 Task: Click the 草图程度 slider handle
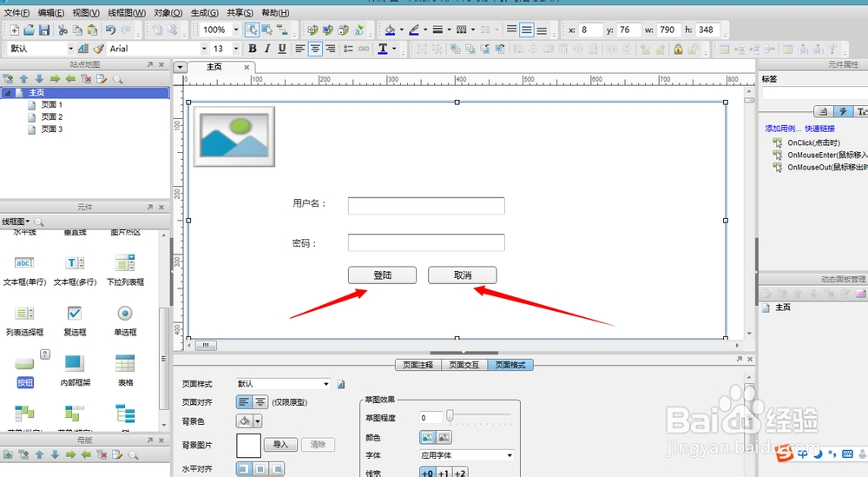450,415
